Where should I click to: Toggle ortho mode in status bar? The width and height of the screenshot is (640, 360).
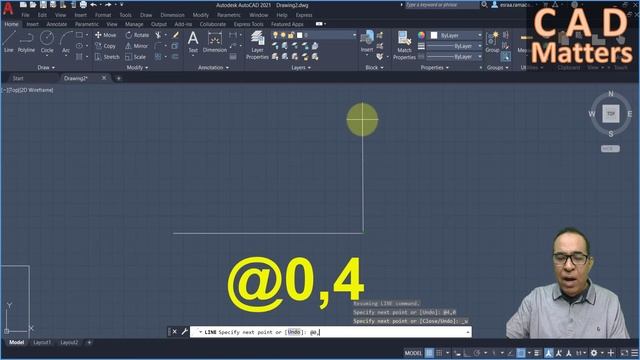coord(467,353)
